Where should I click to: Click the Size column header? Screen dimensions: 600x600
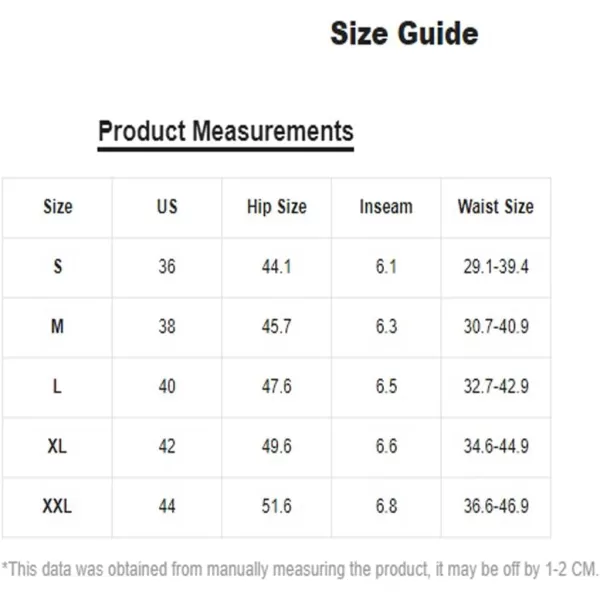(58, 207)
